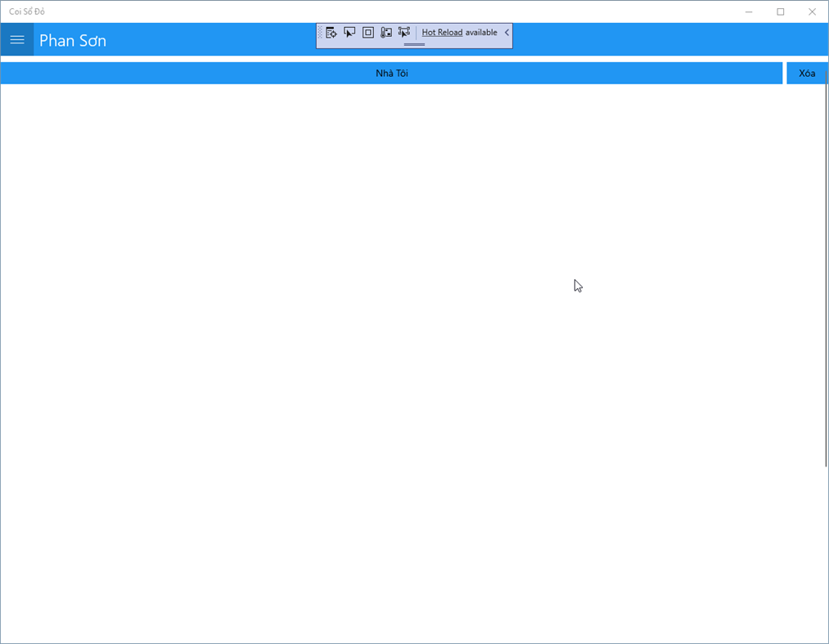Select the element picker with dashed frame
This screenshot has width=829, height=644.
click(403, 33)
